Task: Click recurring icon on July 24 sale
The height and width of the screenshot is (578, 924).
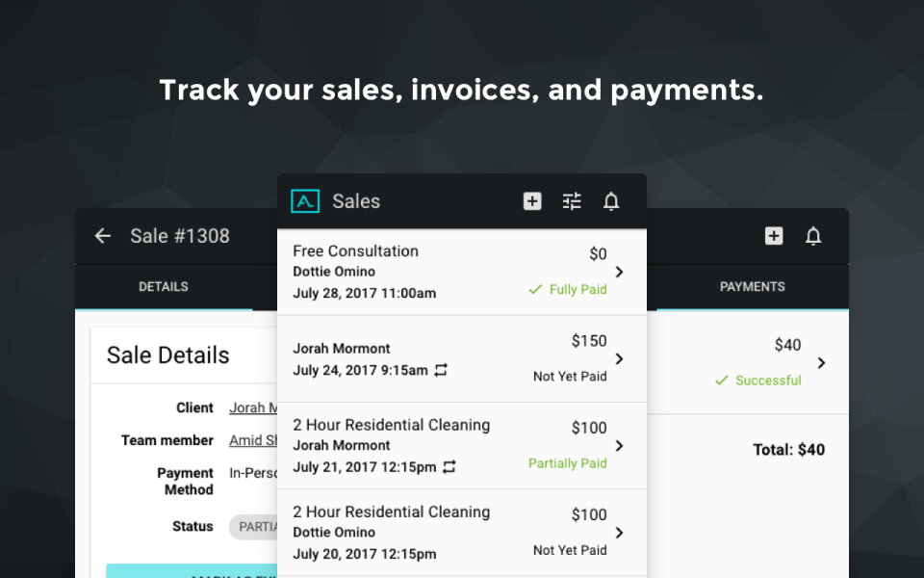Action: tap(442, 370)
